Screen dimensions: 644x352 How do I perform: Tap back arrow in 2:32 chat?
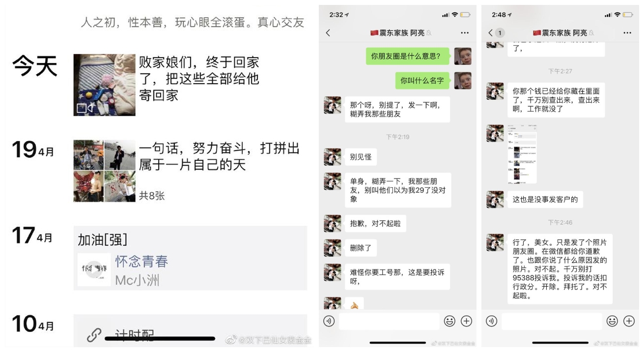tap(328, 33)
